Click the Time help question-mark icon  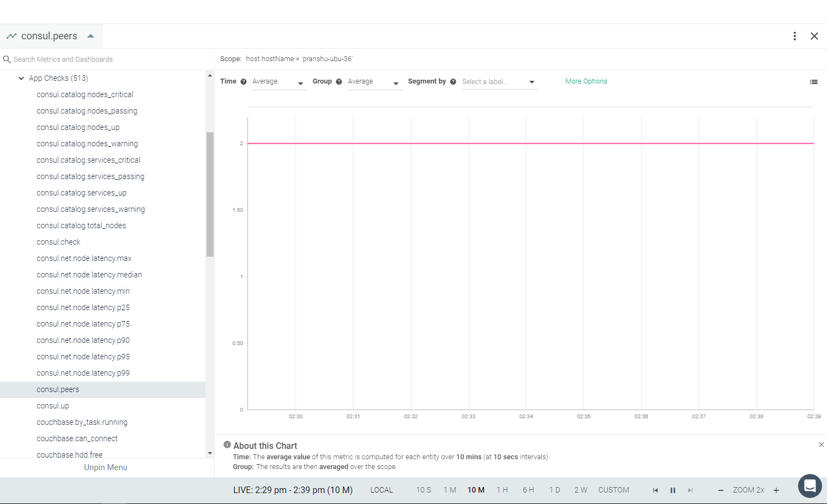(x=244, y=81)
